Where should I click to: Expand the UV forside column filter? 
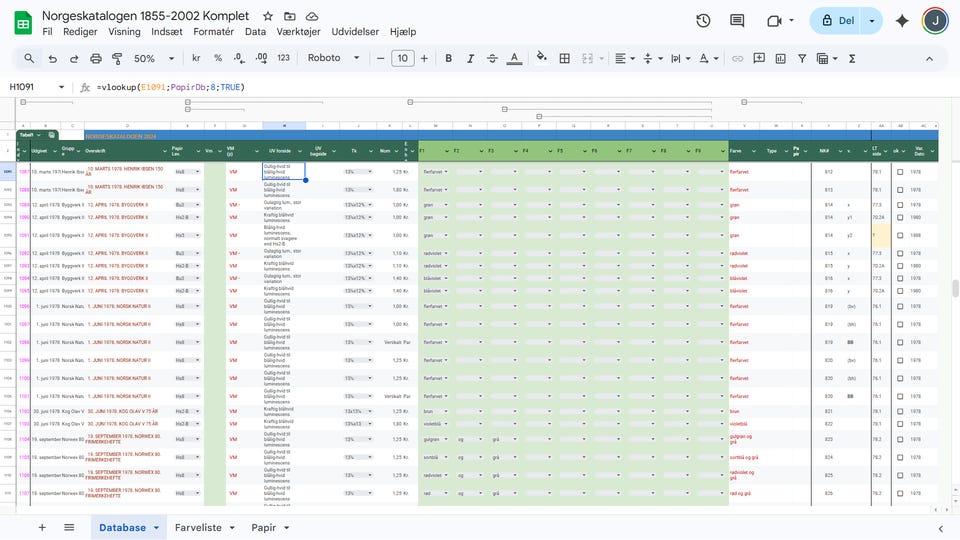pyautogui.click(x=302, y=151)
